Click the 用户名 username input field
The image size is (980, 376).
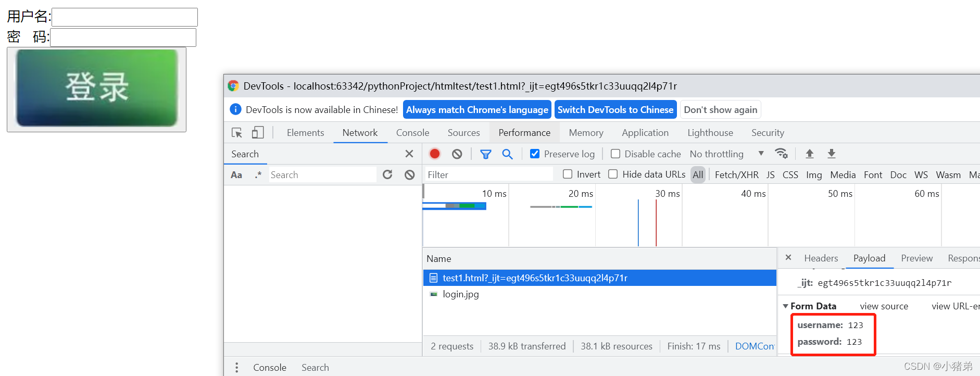[x=124, y=17]
